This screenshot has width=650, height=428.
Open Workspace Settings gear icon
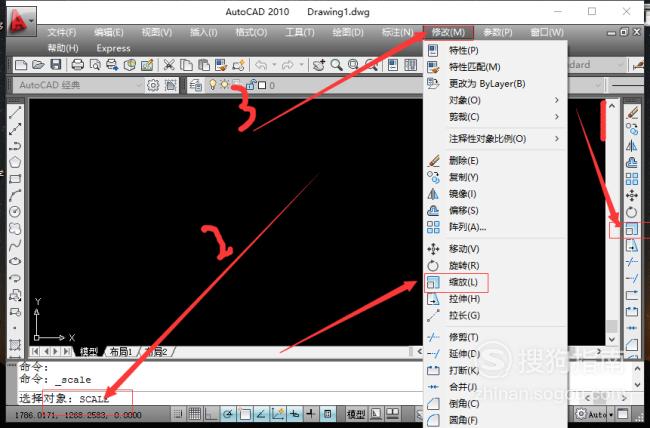[153, 85]
